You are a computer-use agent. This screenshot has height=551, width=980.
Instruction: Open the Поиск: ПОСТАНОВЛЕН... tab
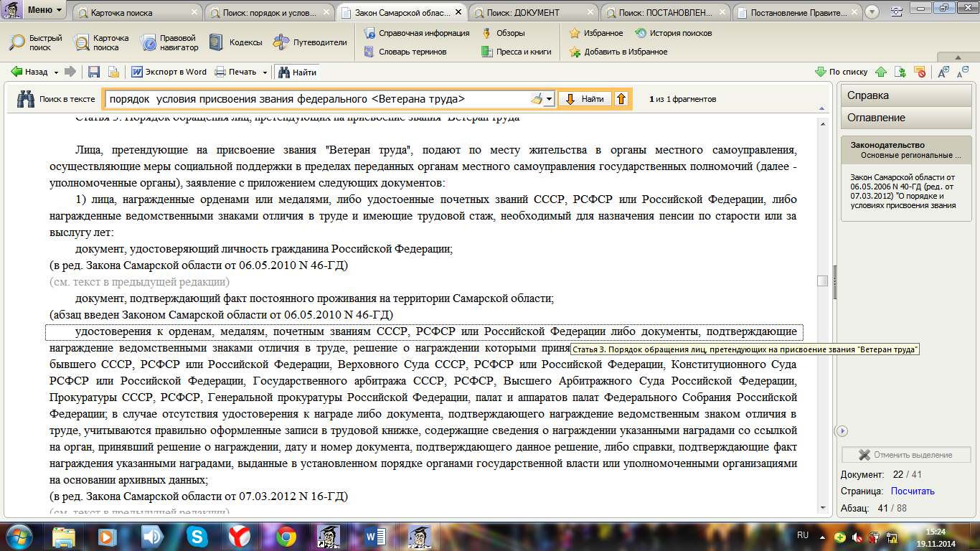664,13
